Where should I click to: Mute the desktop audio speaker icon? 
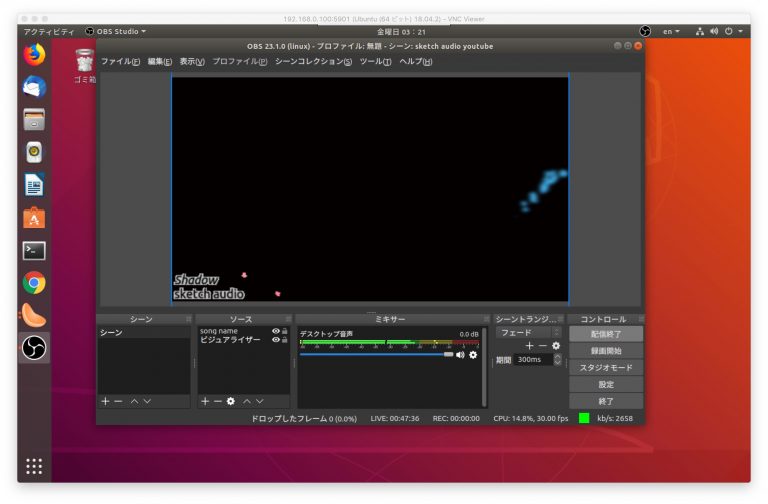pyautogui.click(x=460, y=355)
